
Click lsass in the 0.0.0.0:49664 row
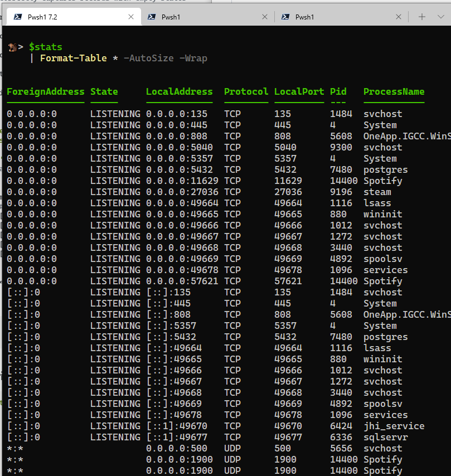(x=377, y=203)
